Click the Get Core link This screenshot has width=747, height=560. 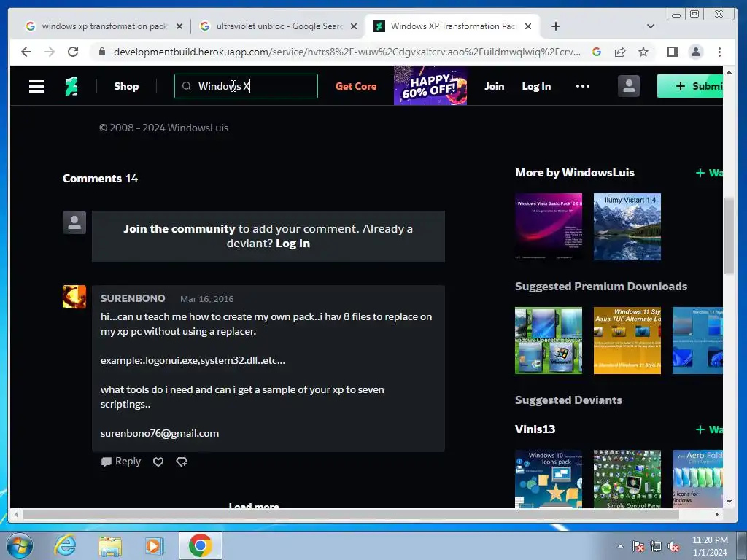356,86
